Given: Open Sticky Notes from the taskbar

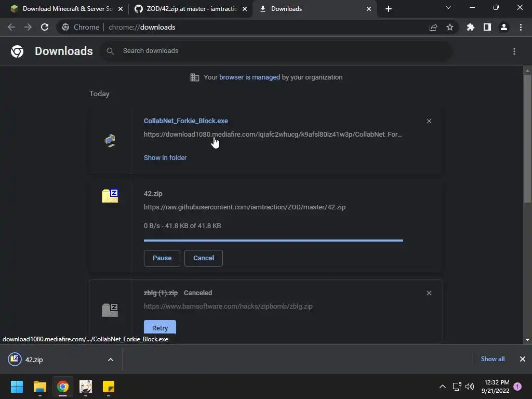Looking at the screenshot, I should [109, 387].
